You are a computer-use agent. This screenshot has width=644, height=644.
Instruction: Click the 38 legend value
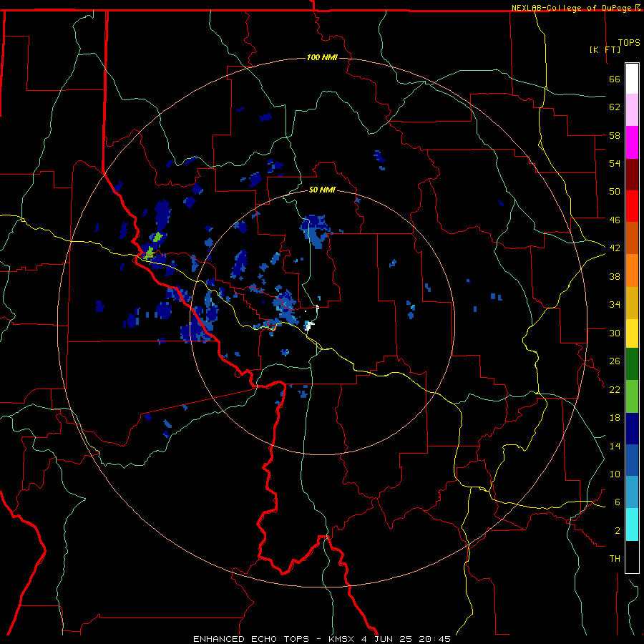[x=615, y=276]
